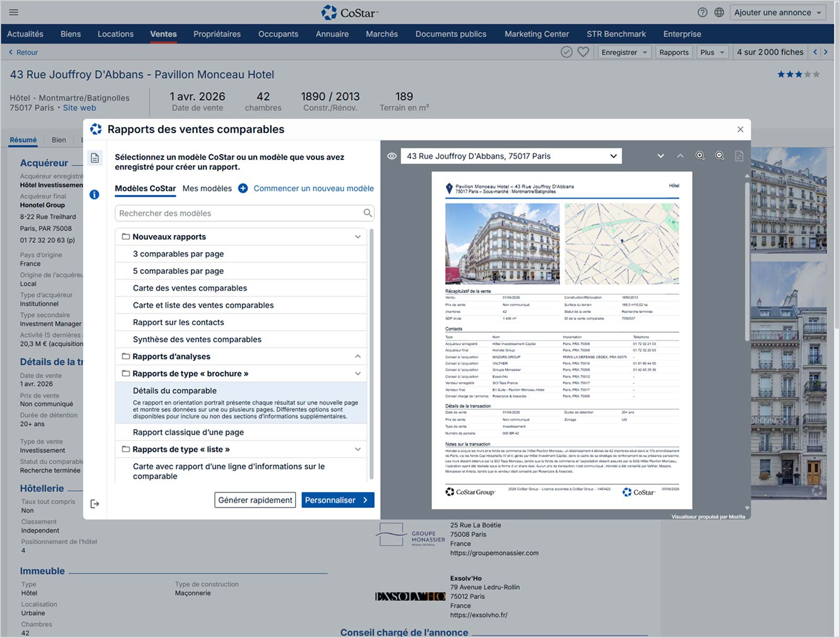Click the Rapports de type brochure folder icon
Viewport: 840px width, 638px height.
click(x=126, y=374)
